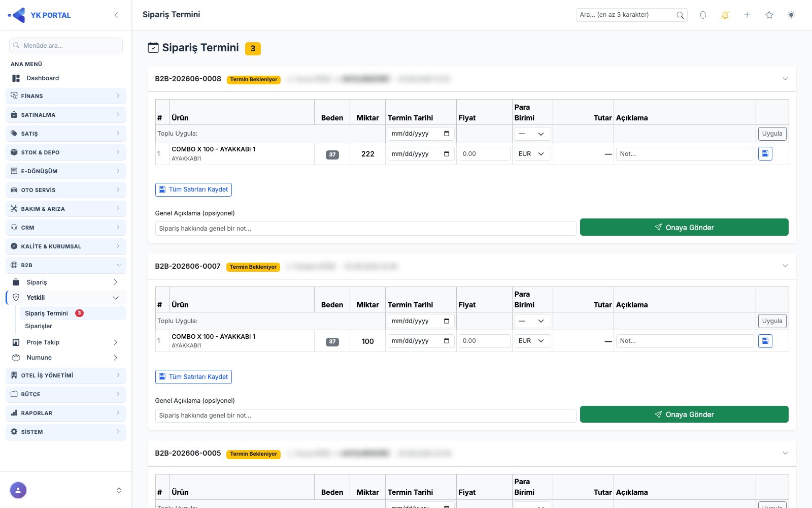Collapse the B2B menu section
The width and height of the screenshot is (812, 508).
click(x=66, y=265)
